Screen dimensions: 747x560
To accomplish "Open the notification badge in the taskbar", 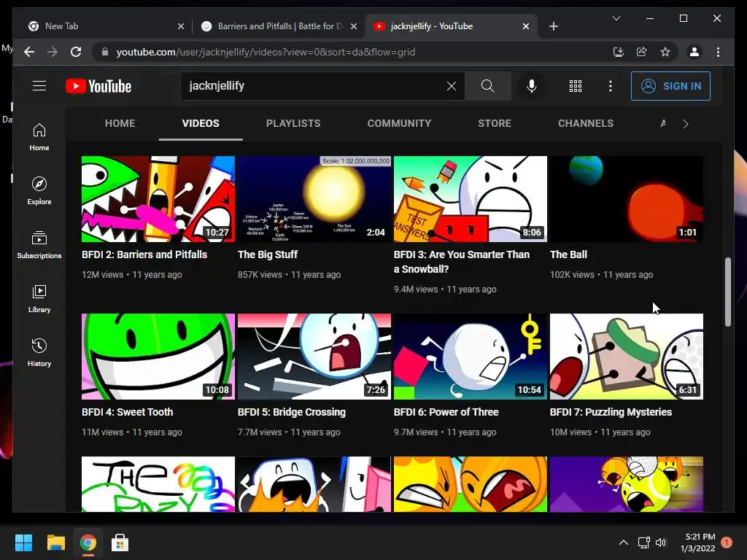I will click(x=727, y=542).
